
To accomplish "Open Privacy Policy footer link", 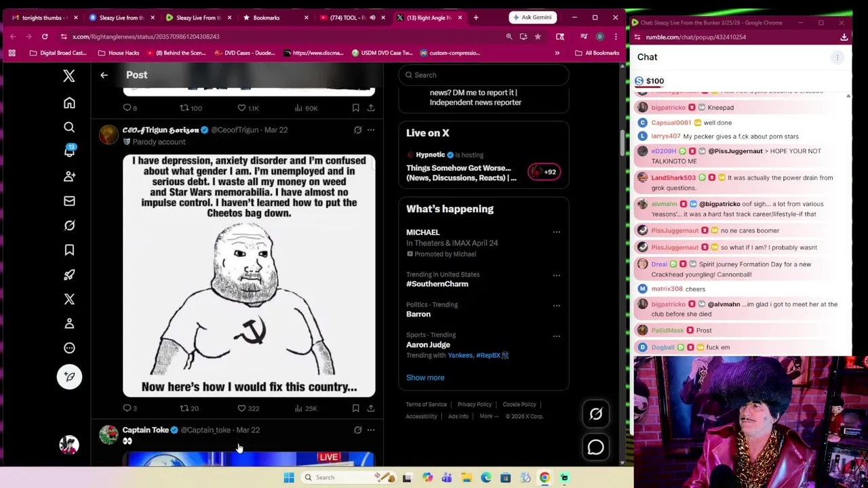I will click(474, 405).
